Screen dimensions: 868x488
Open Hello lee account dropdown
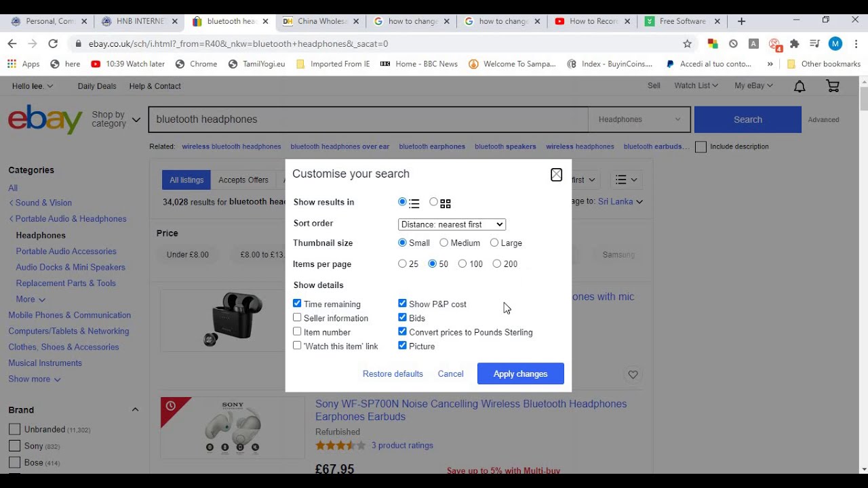point(33,86)
